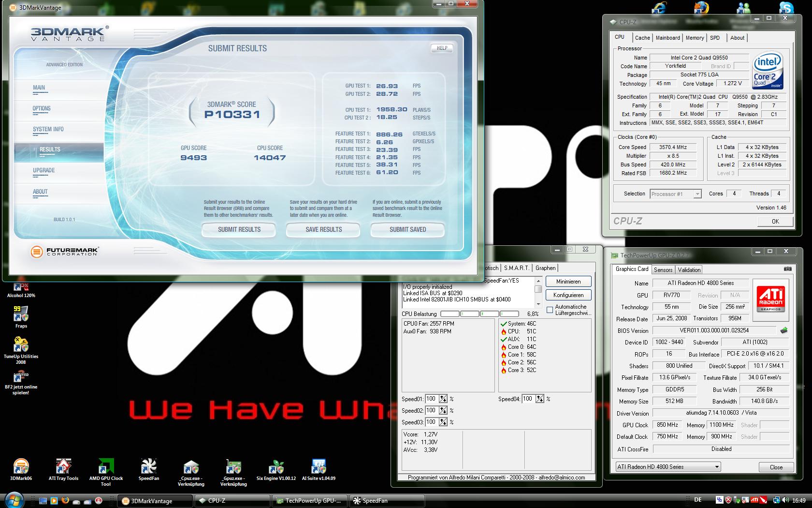This screenshot has width=812, height=508.
Task: Click the SpeedFan log scrollbar down arrow
Action: pyautogui.click(x=538, y=304)
